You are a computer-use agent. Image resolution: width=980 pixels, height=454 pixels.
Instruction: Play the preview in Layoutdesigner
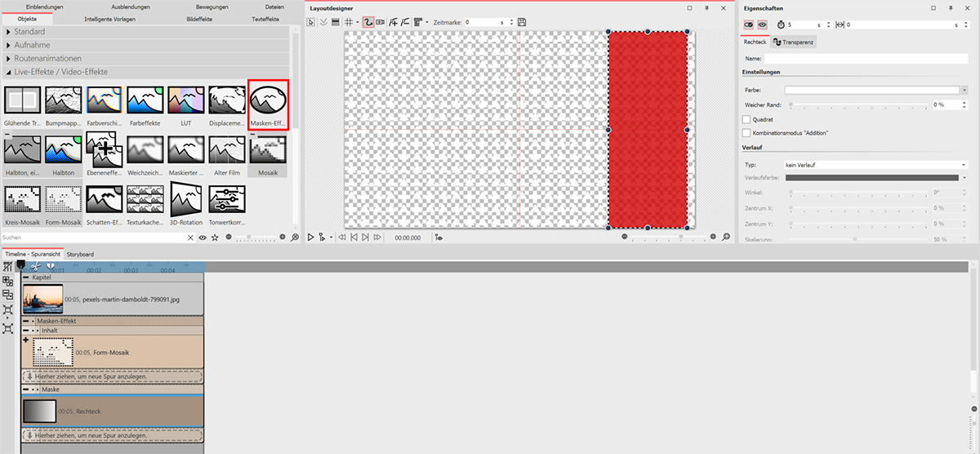point(310,237)
